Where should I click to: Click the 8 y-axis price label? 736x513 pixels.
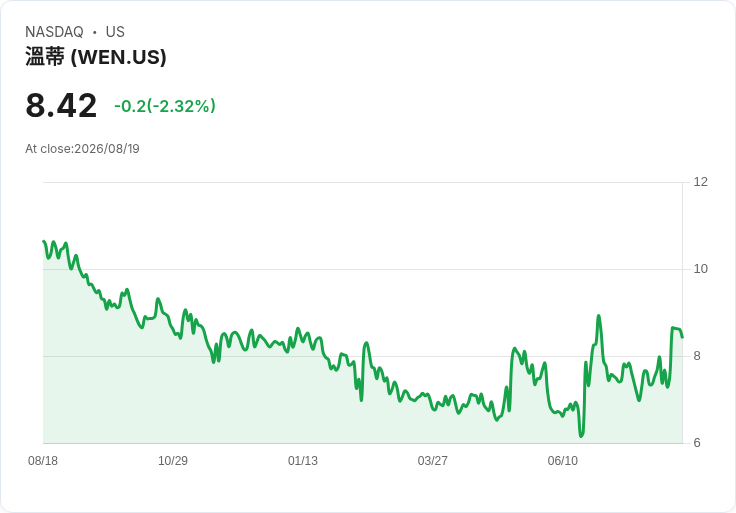click(697, 356)
